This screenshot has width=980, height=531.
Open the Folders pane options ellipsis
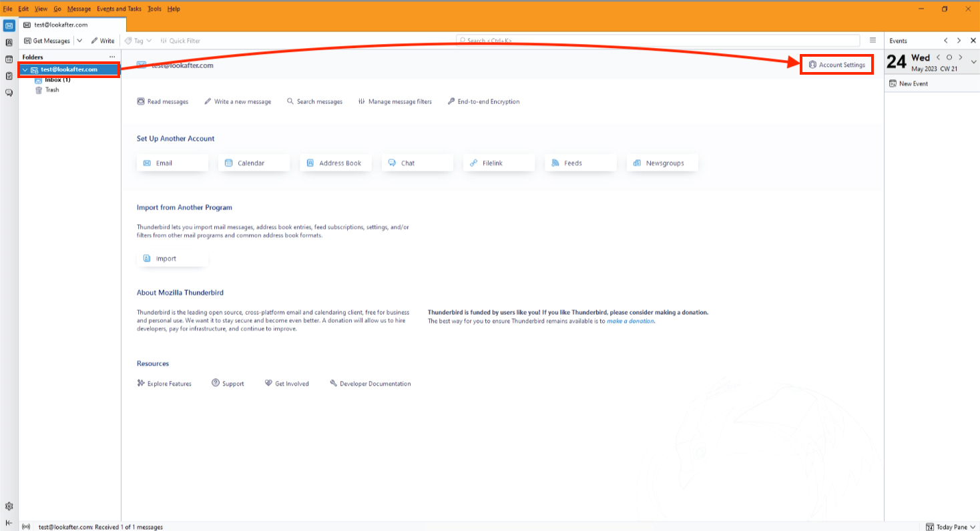tap(112, 57)
